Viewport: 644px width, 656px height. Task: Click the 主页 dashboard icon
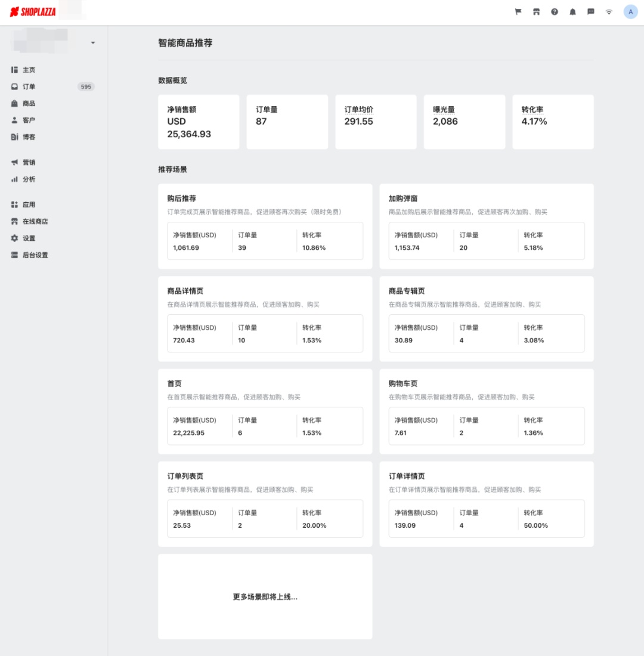click(x=15, y=70)
